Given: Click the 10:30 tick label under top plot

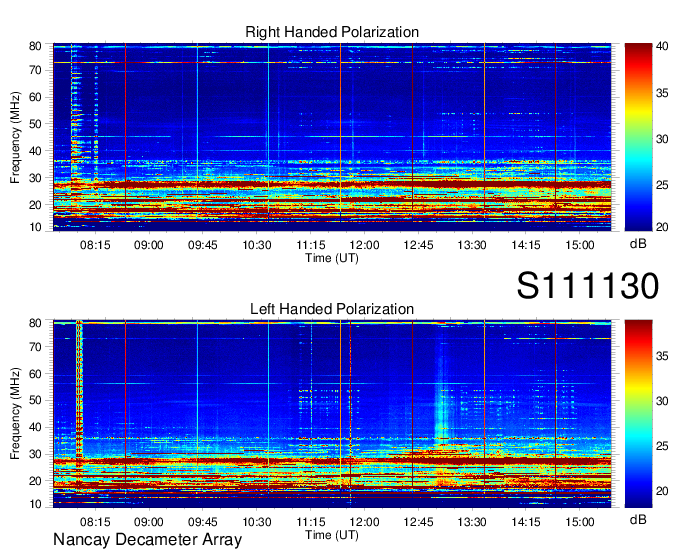Looking at the screenshot, I should click(x=257, y=245).
